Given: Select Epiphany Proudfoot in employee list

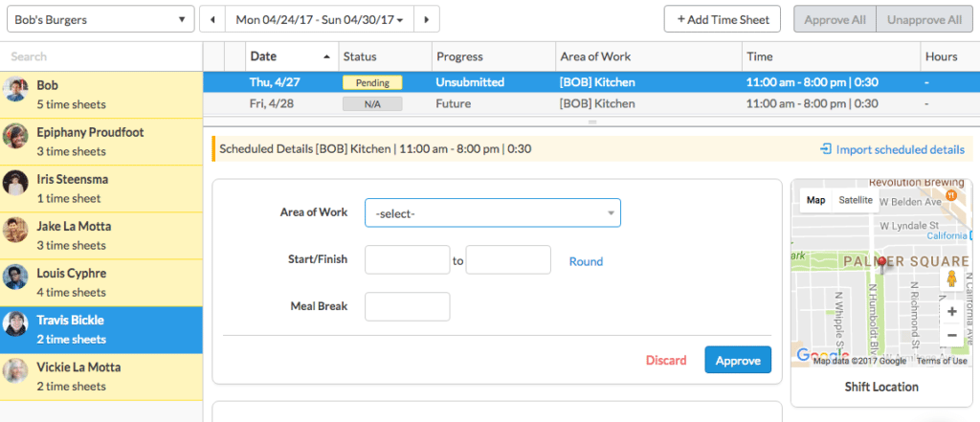Looking at the screenshot, I should (101, 142).
